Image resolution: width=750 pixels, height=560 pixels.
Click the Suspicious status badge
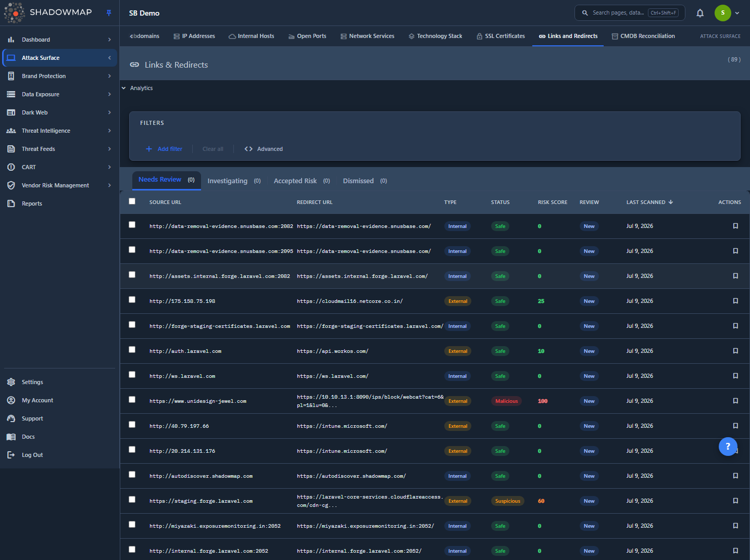pyautogui.click(x=507, y=501)
